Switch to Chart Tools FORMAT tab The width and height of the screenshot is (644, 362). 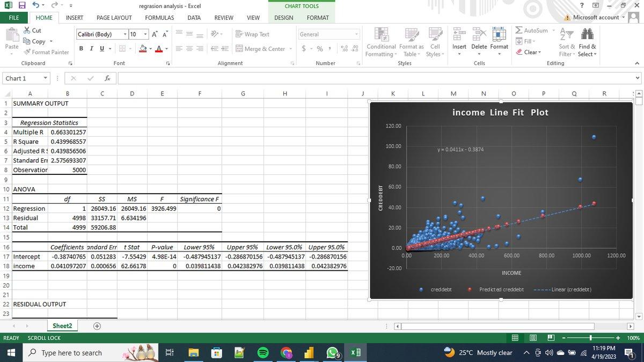318,18
